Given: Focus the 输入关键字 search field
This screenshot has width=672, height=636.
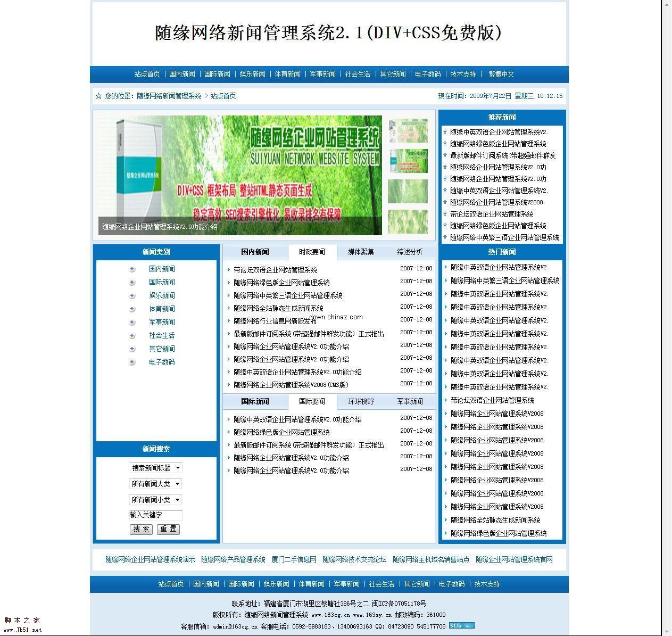Looking at the screenshot, I should pyautogui.click(x=156, y=515).
